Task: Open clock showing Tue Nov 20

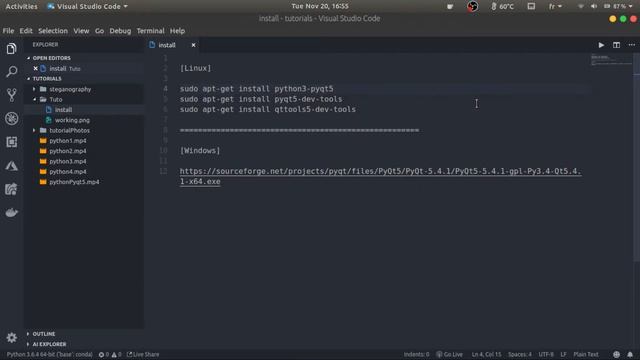Action: coord(320,6)
